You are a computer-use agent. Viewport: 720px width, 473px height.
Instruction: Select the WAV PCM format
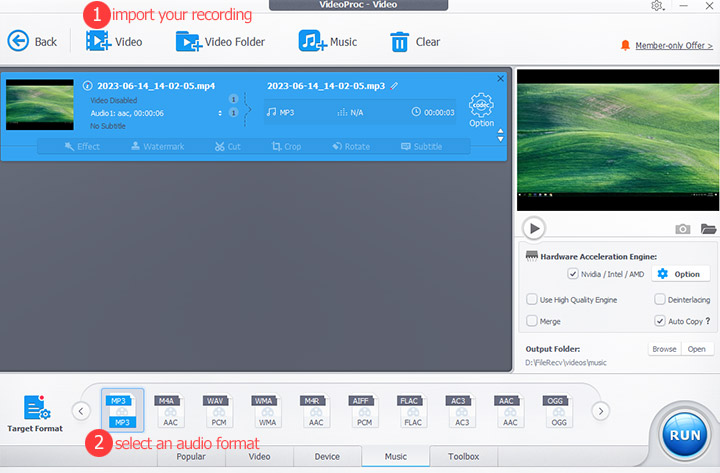coord(219,411)
